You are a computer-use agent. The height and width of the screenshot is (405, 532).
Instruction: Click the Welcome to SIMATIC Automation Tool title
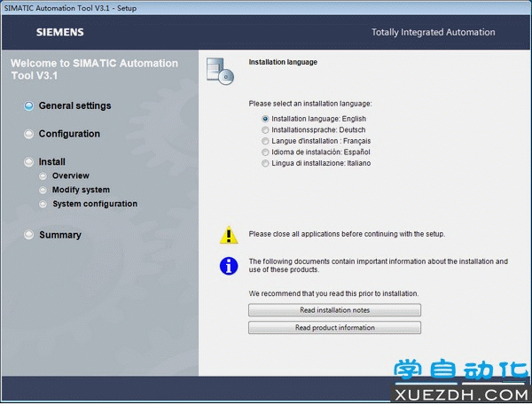[x=94, y=69]
